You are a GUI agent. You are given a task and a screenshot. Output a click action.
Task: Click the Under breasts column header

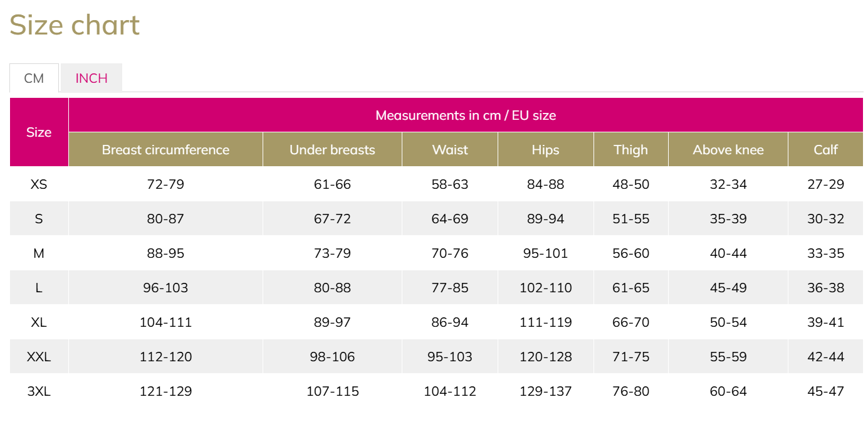tap(332, 150)
